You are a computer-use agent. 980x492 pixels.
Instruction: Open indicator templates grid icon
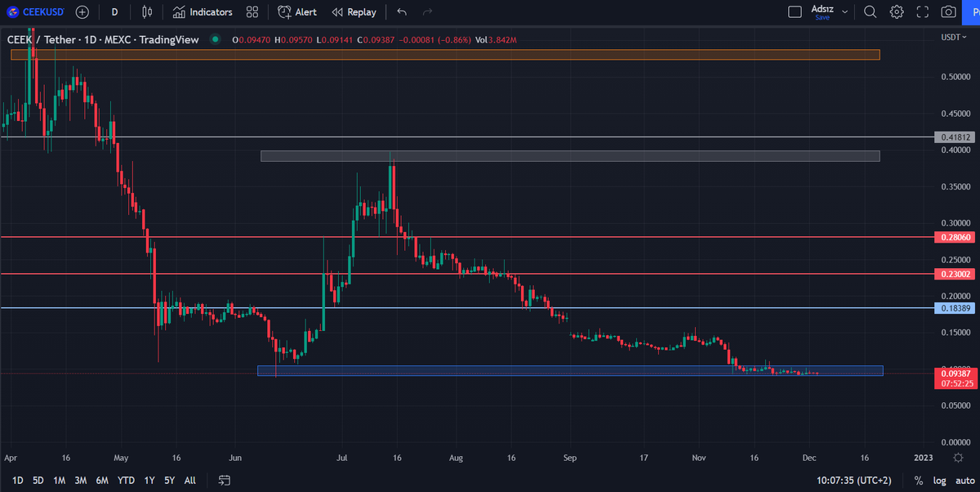coord(252,12)
